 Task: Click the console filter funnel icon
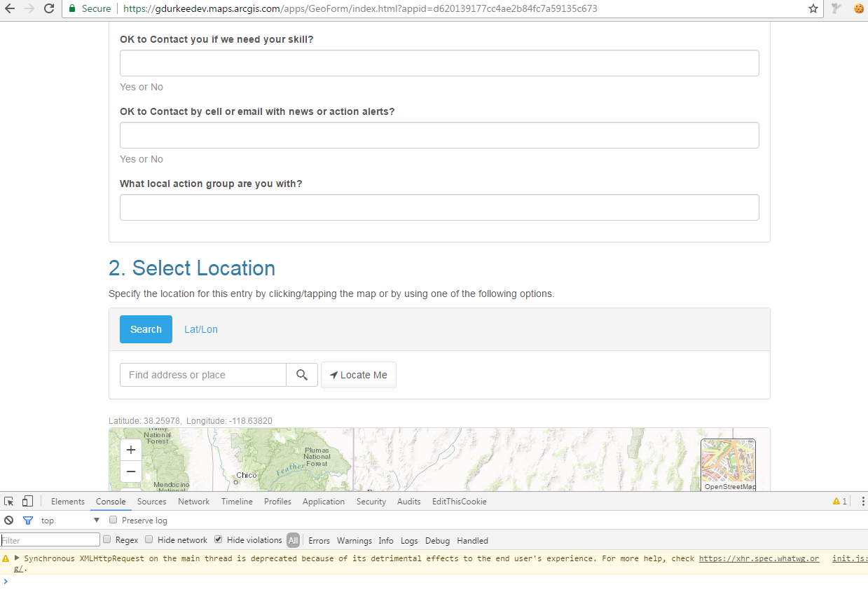pos(28,521)
